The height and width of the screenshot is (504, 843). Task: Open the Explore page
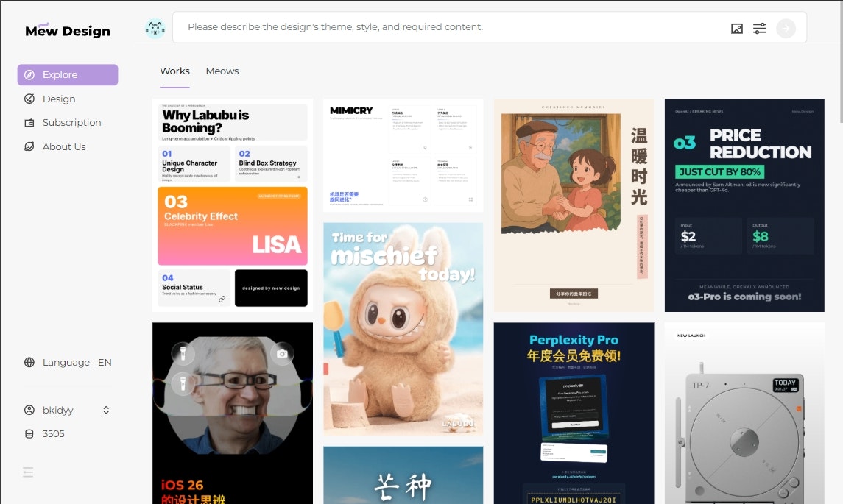68,75
